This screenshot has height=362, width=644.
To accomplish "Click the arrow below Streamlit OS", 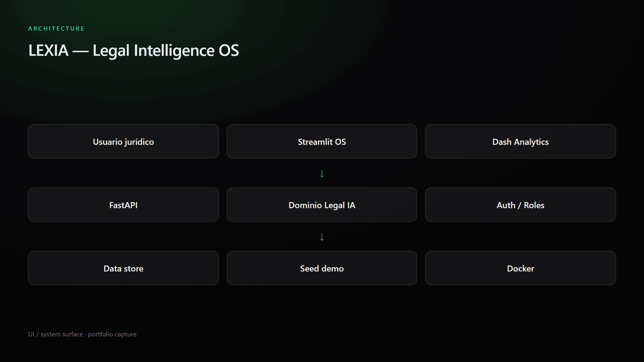I will pos(322,173).
